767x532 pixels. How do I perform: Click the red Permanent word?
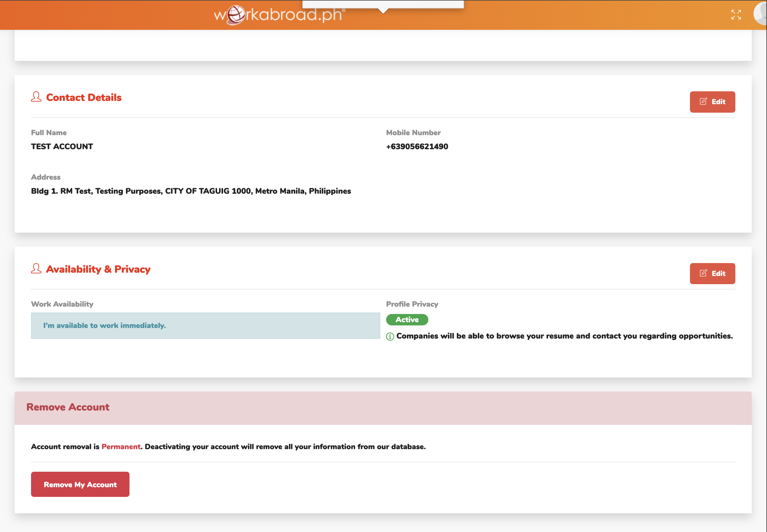click(x=121, y=447)
